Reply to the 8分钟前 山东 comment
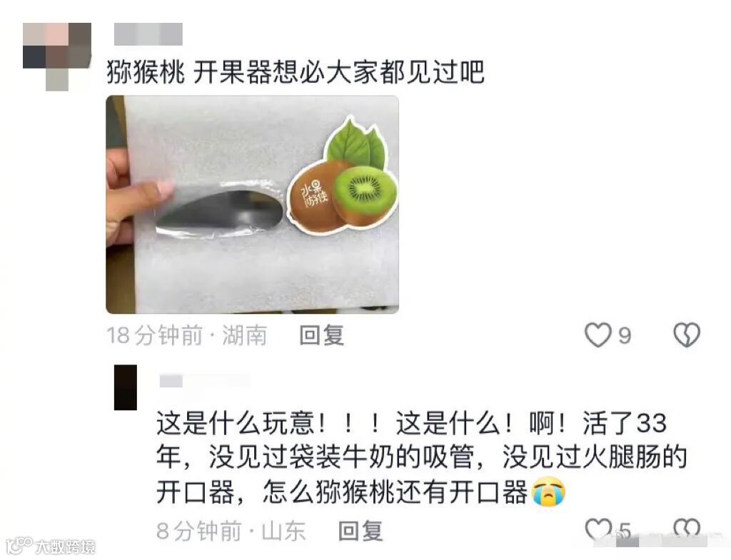 pyautogui.click(x=361, y=531)
